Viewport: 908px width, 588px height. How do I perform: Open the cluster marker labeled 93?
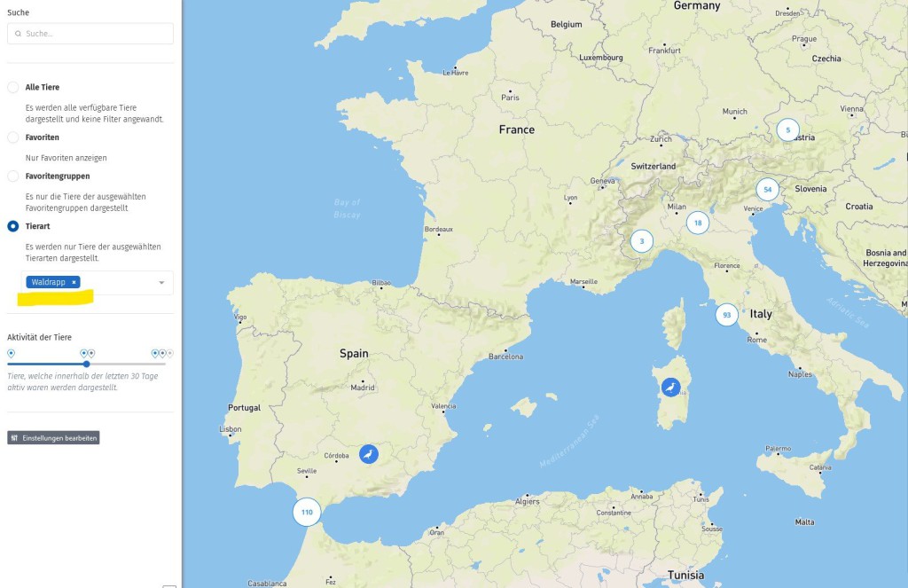727,315
